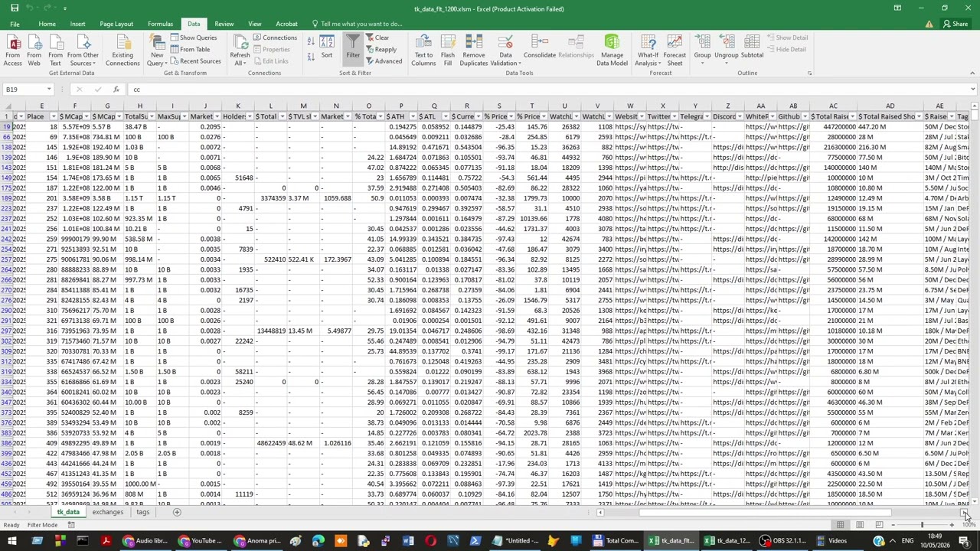Clear the current filter
This screenshot has height=551, width=980.
click(377, 37)
